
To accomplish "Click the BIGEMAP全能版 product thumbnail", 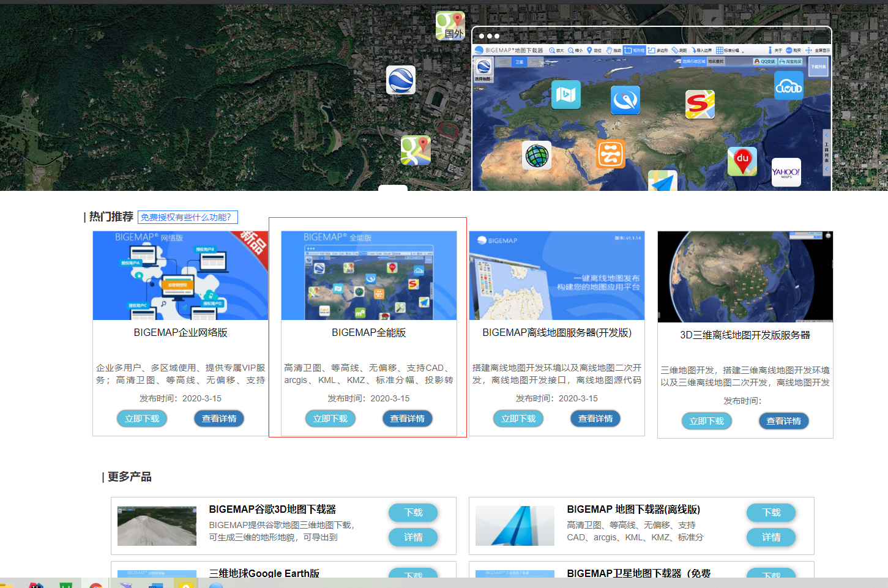I will (x=369, y=275).
